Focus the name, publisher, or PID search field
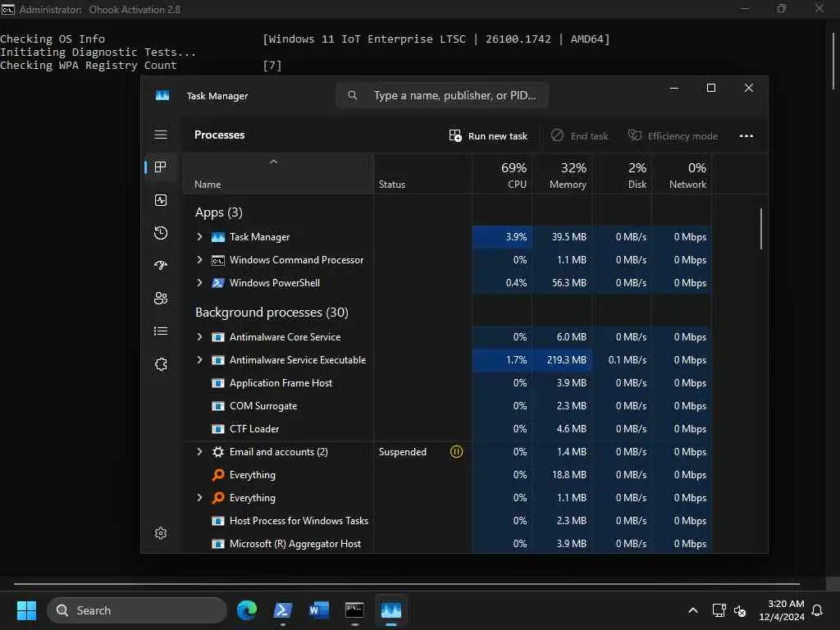Viewport: 840px width, 630px height. [442, 95]
